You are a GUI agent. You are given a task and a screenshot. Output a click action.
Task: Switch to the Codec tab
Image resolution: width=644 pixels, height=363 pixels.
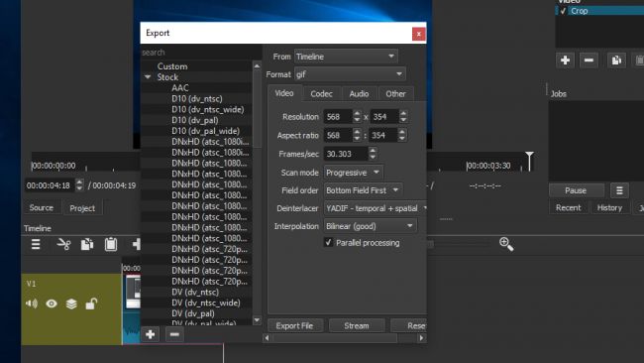pos(321,94)
